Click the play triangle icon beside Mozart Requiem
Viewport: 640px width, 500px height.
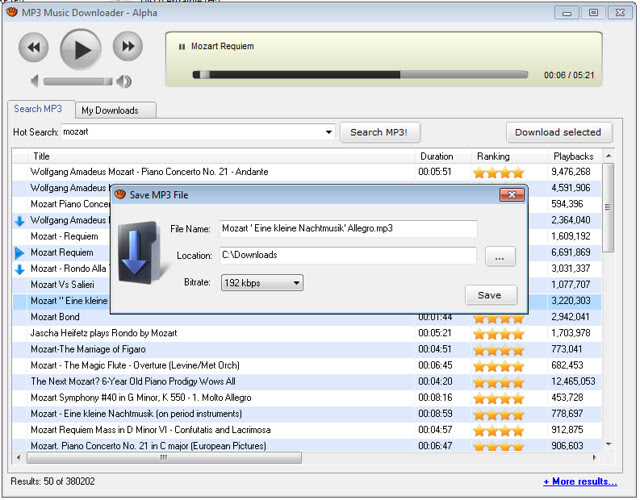click(x=19, y=253)
